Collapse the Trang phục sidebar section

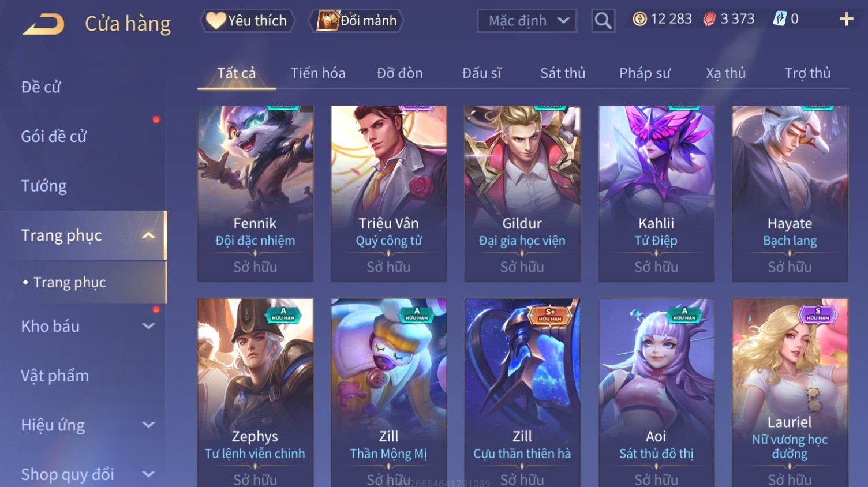click(x=148, y=235)
